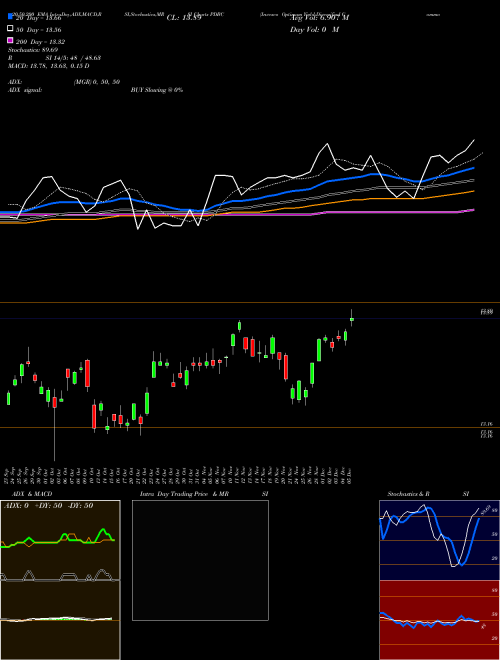Click the 'Intra Day Trading Price & MR' title
The height and width of the screenshot is (660, 500).
pos(184,494)
